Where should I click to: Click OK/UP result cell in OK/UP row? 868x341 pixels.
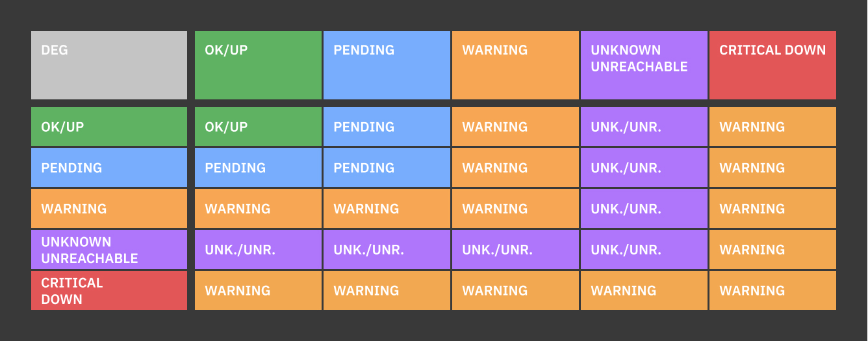coord(258,127)
